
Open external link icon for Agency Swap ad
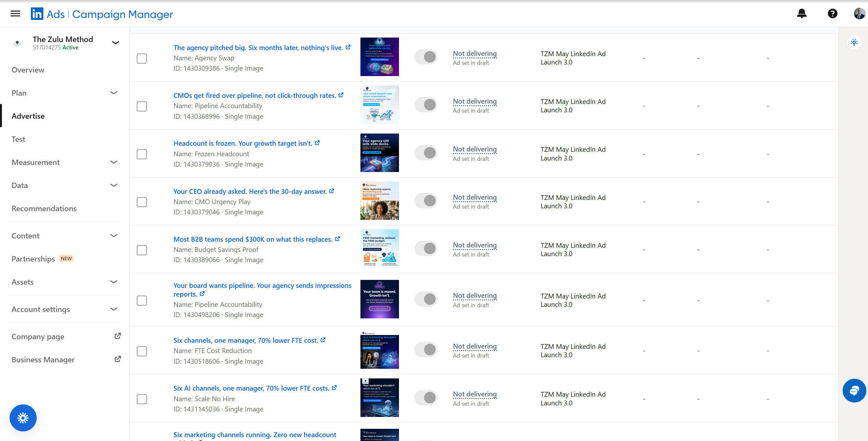(348, 47)
